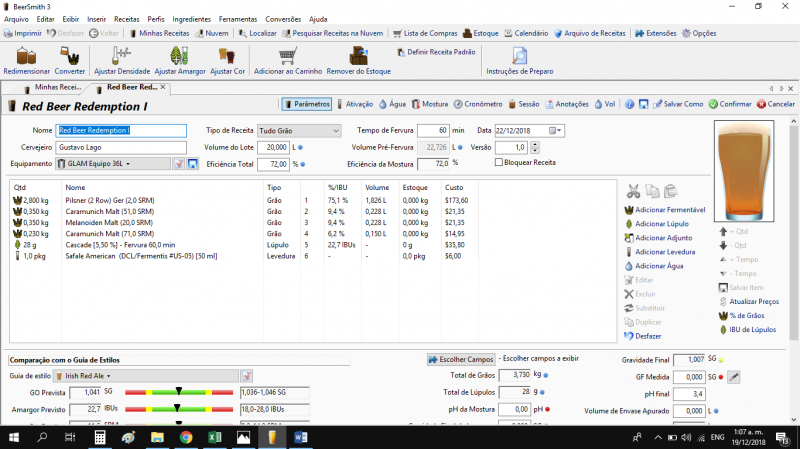This screenshot has height=449, width=800.
Task: Click Adicionar Adjunto
Action: 659,238
